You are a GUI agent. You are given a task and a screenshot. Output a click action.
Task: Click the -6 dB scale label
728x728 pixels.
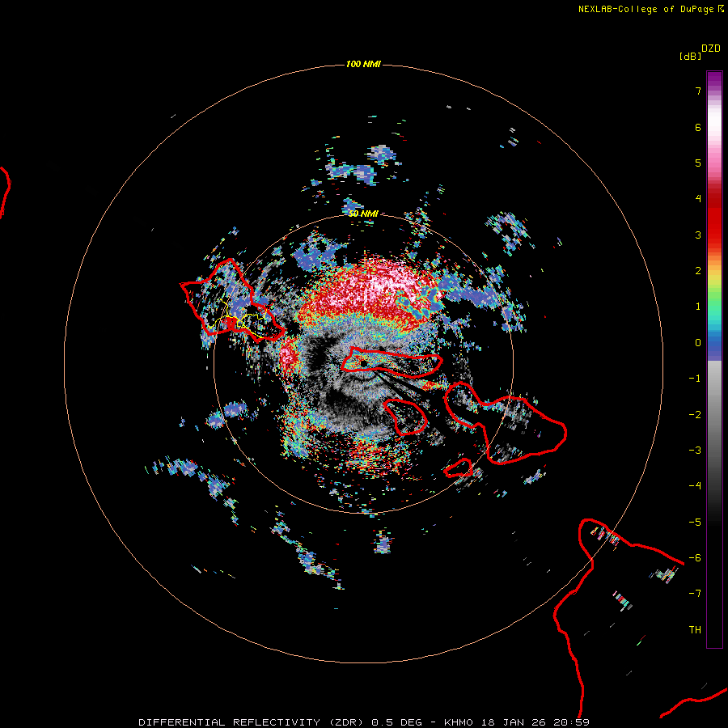(x=695, y=558)
